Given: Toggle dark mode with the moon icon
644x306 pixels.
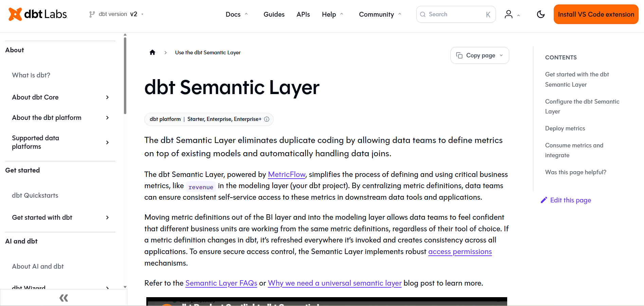Looking at the screenshot, I should (x=541, y=14).
